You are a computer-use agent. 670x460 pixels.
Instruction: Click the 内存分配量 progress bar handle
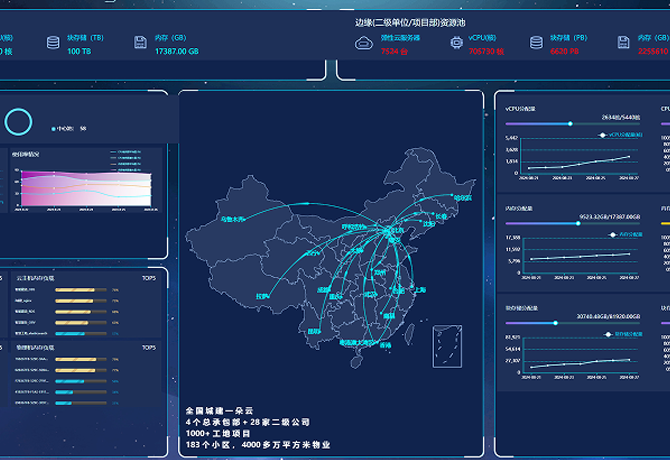point(578,223)
